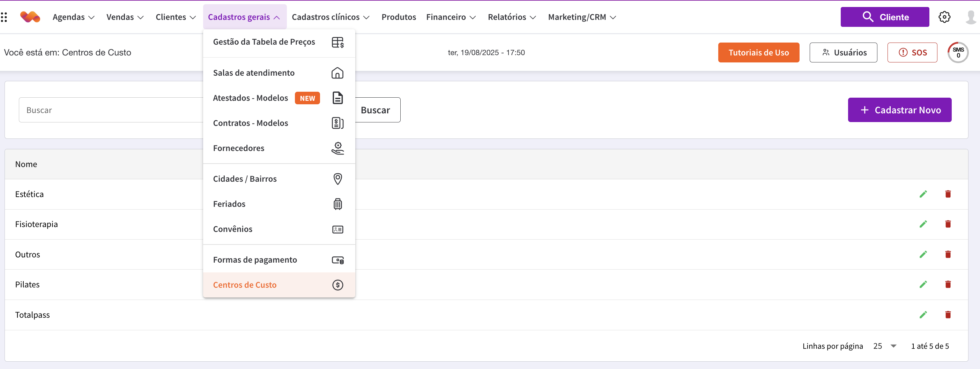The image size is (980, 369).
Task: Expand the Relatórios menu
Action: 512,17
